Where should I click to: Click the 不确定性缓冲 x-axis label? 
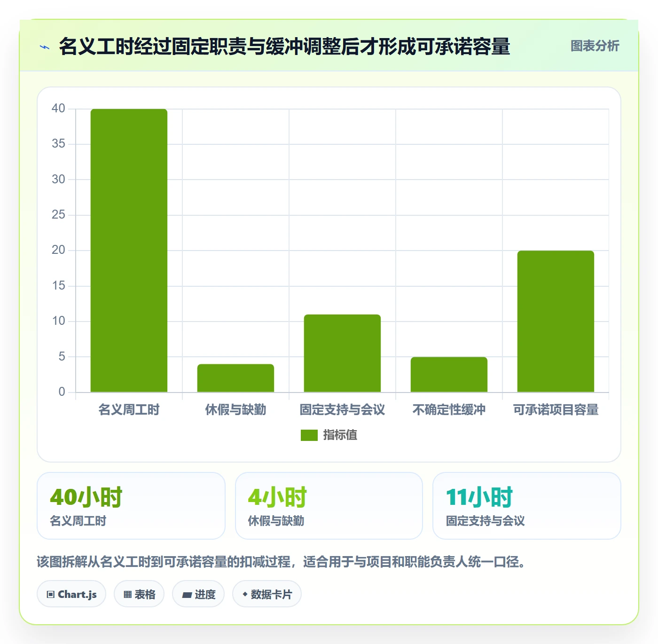pyautogui.click(x=449, y=410)
